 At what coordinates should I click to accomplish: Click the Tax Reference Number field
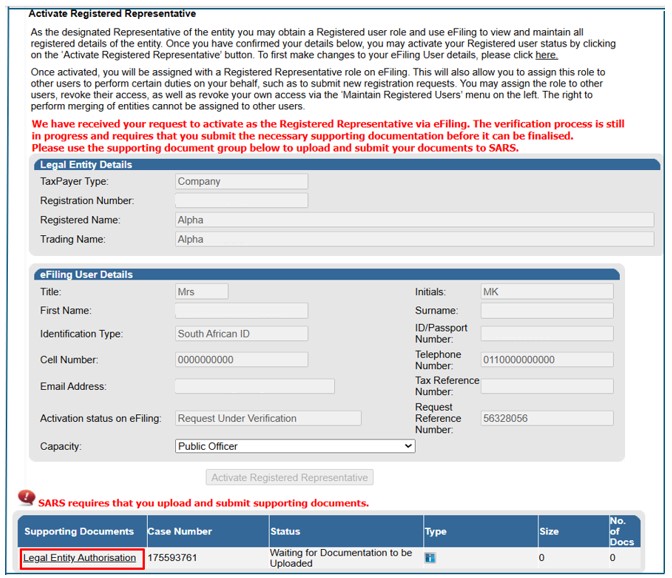click(x=547, y=386)
